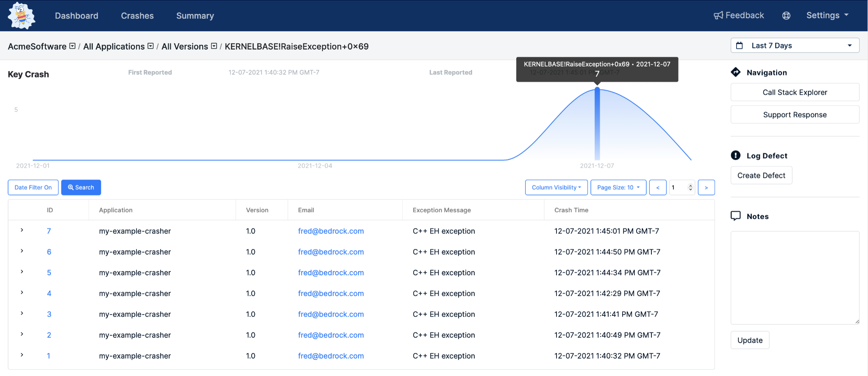Image resolution: width=868 pixels, height=376 pixels.
Task: Open the Last 7 Days range selector
Action: (795, 45)
